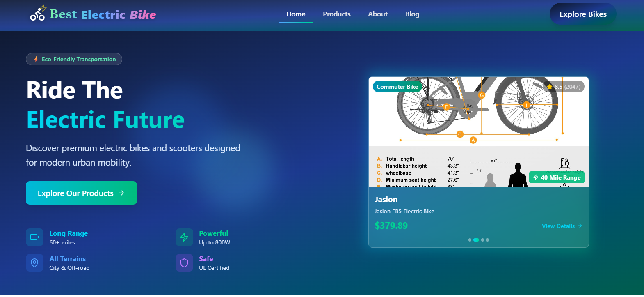
Task: Click the 8.5 (2047) rating text
Action: tap(567, 87)
